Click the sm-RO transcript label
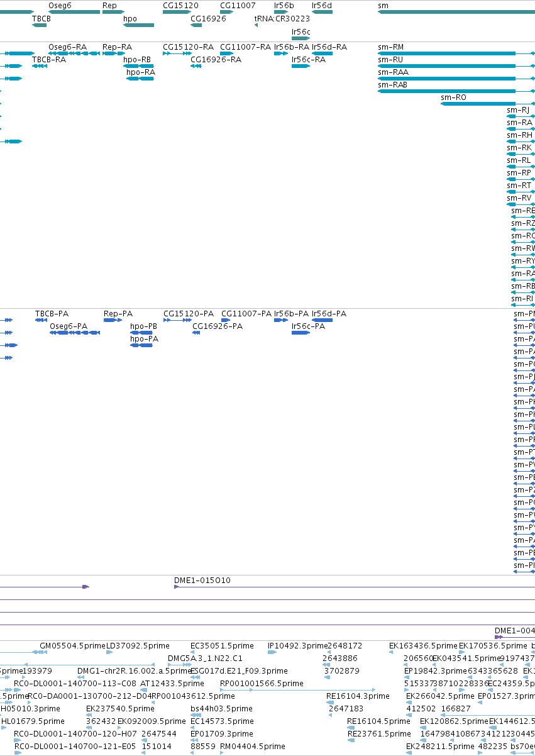The width and height of the screenshot is (535, 756). pyautogui.click(x=453, y=97)
